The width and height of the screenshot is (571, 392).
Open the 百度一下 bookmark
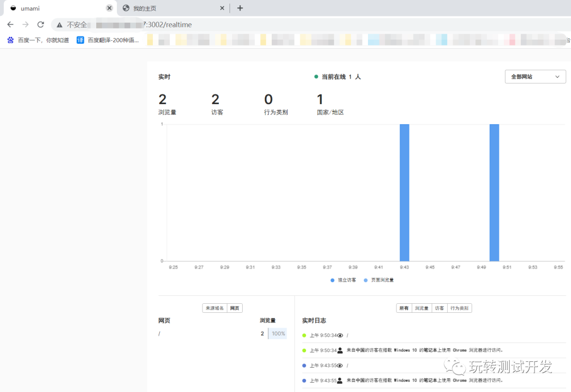(38, 40)
